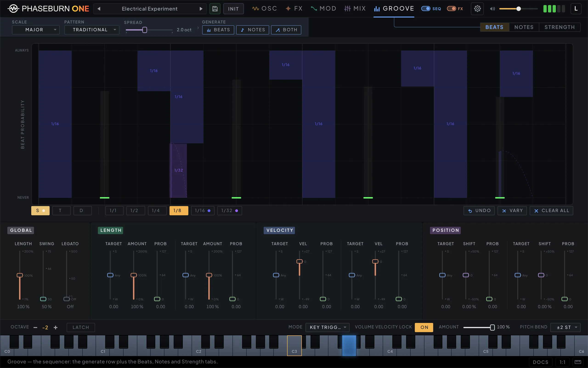Mute output via the speaker icon
The image size is (588, 368).
point(492,9)
